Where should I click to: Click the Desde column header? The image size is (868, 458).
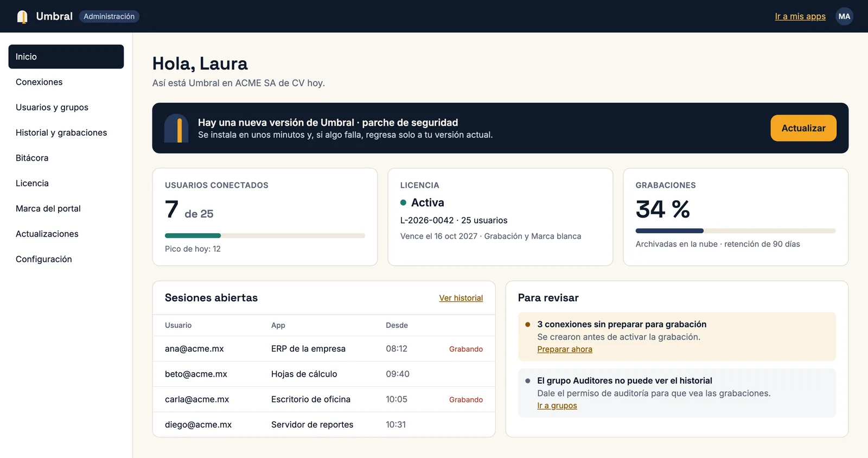tap(397, 326)
